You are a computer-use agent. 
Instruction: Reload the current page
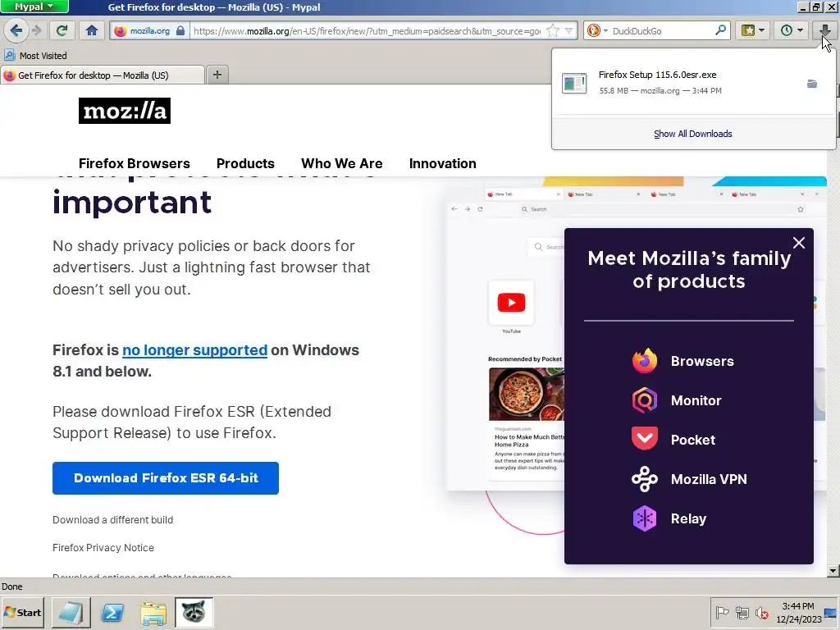click(x=62, y=30)
